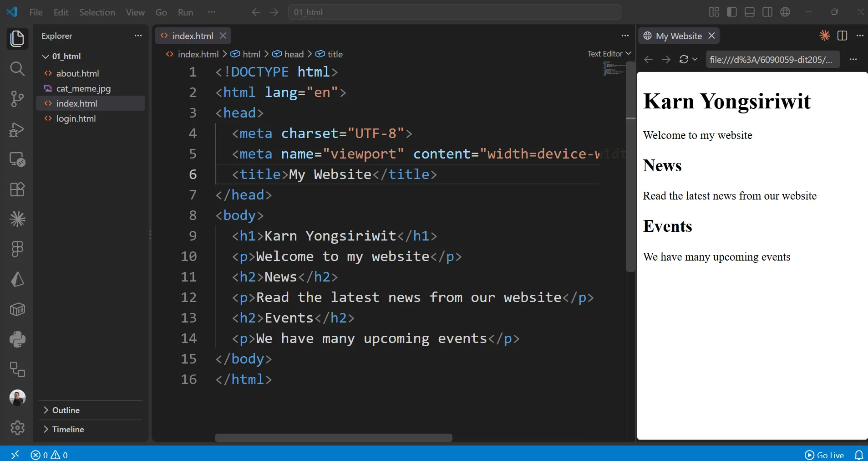
Task: Open the Search view in activity bar
Action: [x=17, y=69]
